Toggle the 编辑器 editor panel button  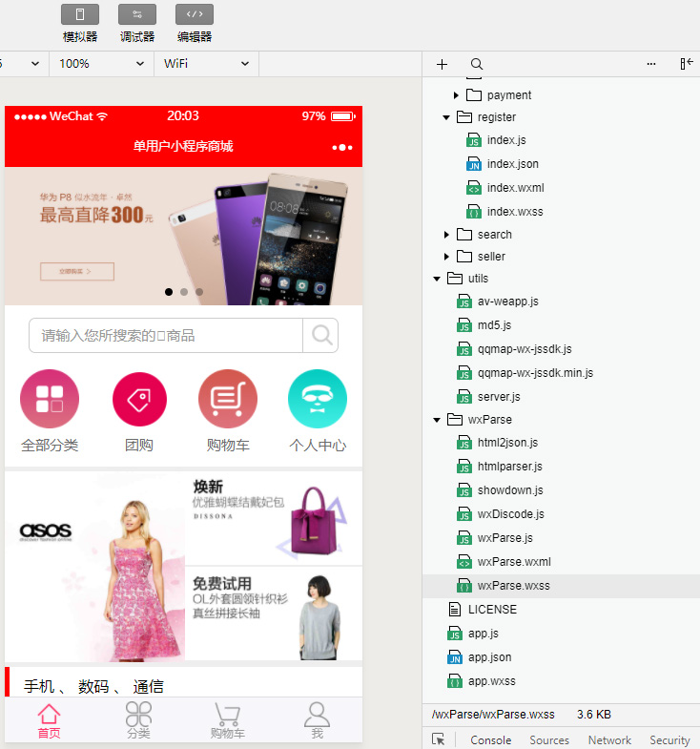point(195,14)
